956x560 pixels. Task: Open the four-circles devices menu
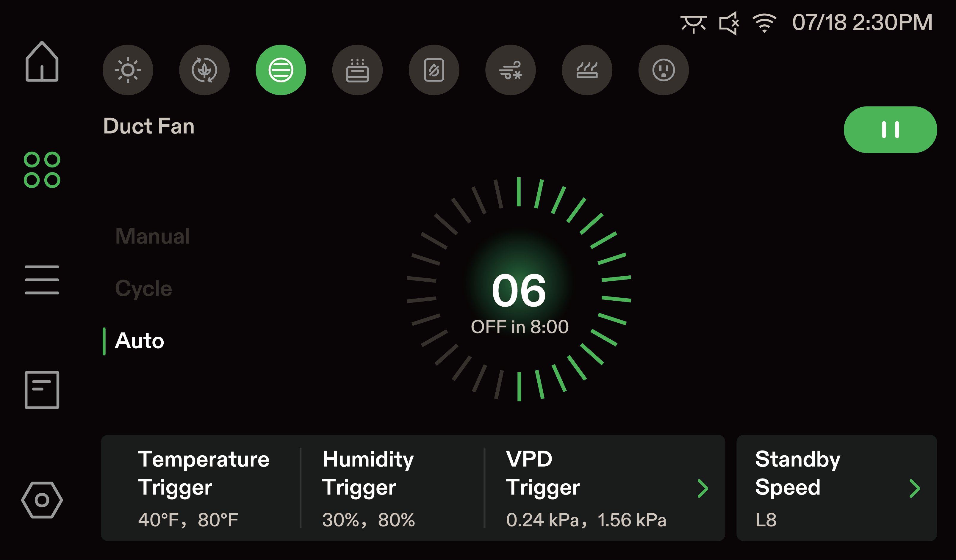pos(42,170)
